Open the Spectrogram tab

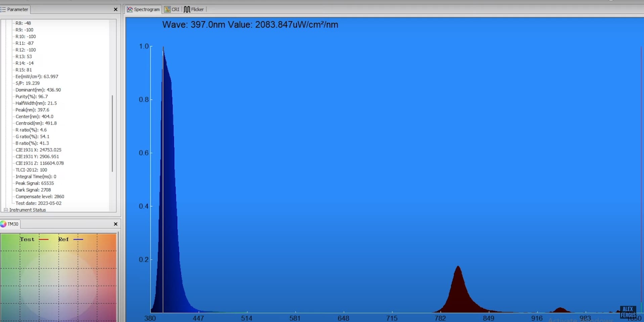click(143, 9)
